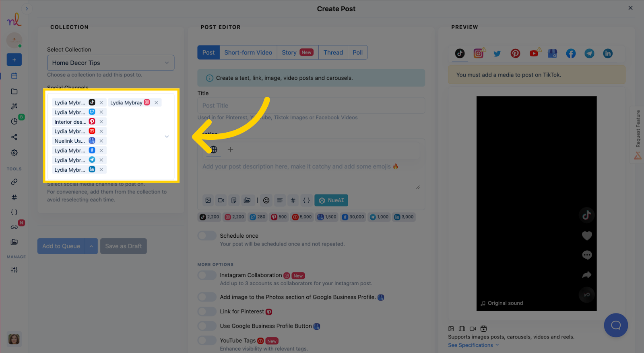
Task: Select the Poll tab
Action: pos(358,52)
